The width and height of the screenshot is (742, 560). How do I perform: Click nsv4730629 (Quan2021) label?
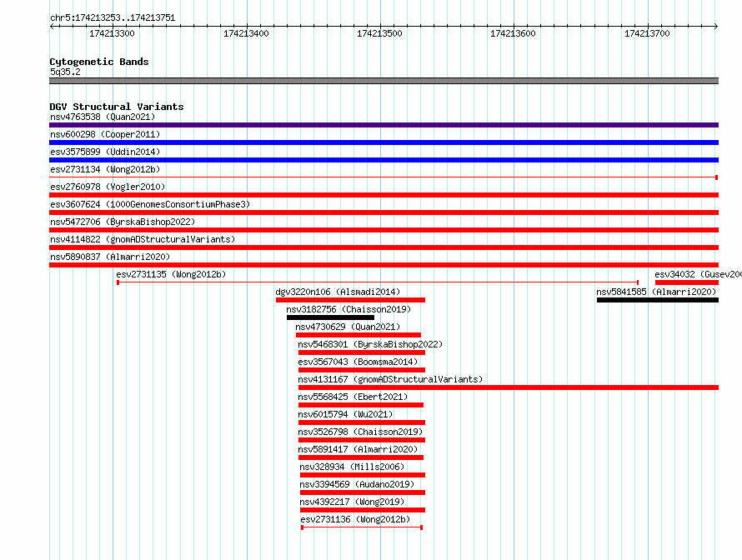pyautogui.click(x=348, y=327)
